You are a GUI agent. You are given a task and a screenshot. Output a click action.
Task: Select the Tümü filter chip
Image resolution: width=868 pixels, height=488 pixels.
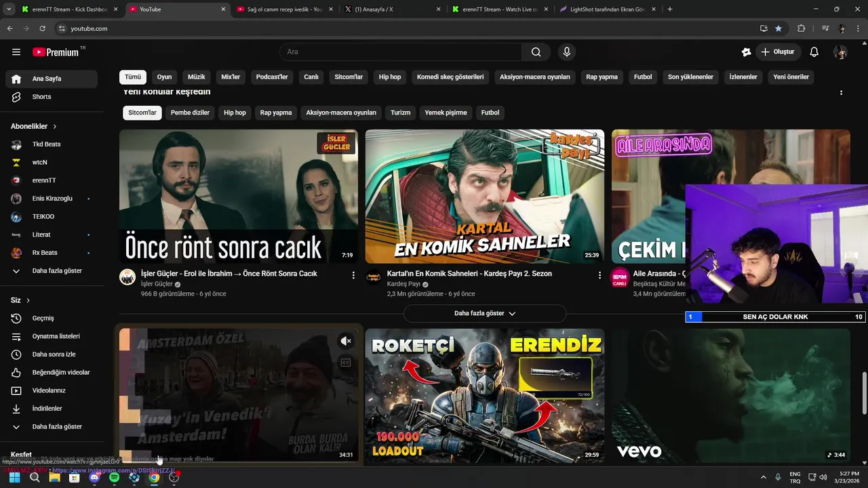(133, 77)
